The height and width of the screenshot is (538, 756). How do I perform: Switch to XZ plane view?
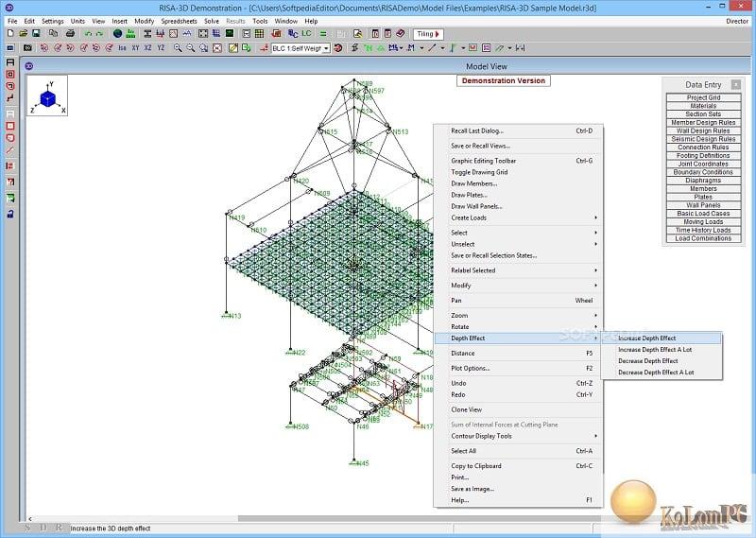tap(148, 48)
